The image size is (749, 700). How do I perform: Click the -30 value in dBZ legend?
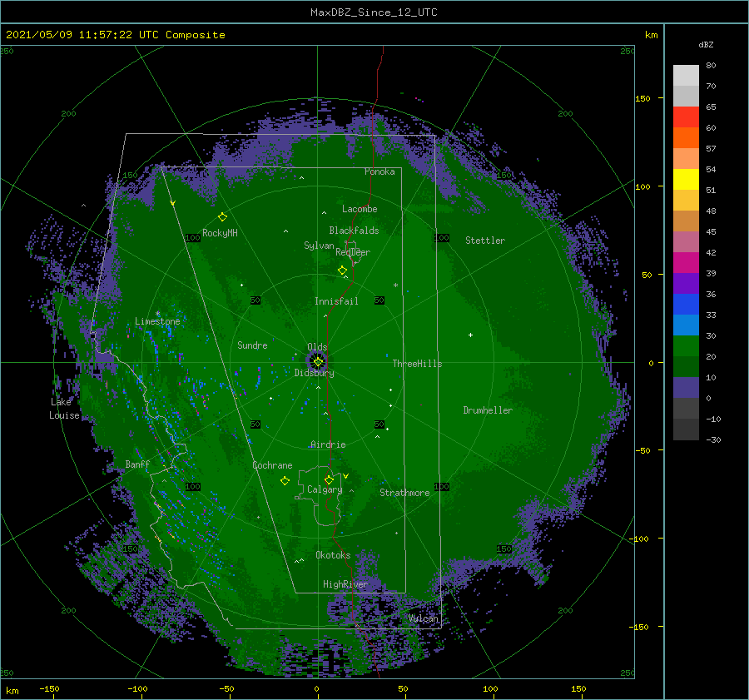[x=713, y=439]
